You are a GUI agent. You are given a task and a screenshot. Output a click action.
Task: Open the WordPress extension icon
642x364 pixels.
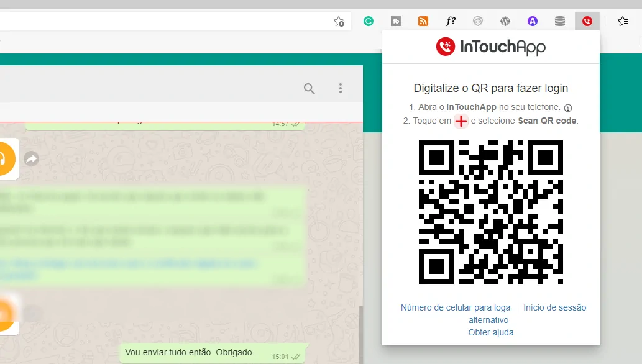coord(505,21)
